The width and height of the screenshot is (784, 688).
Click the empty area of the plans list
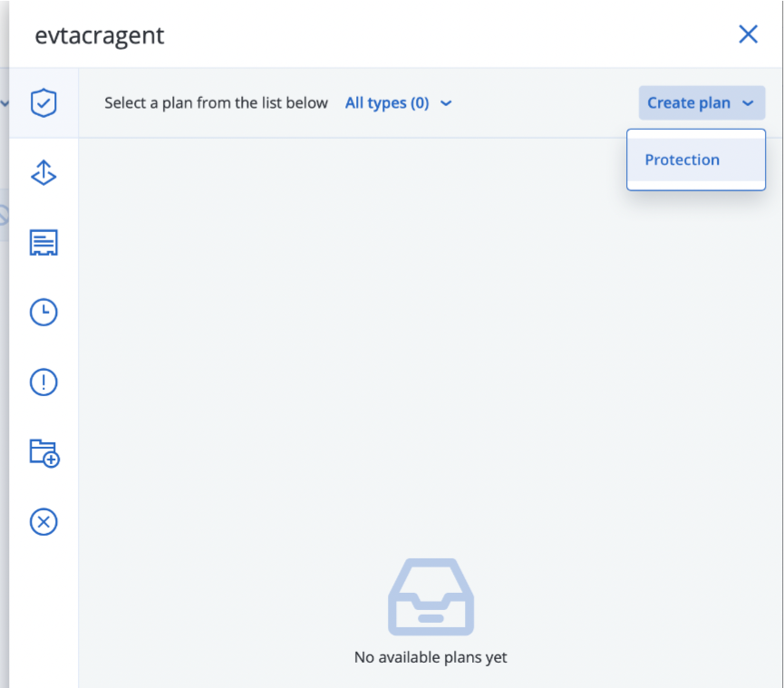pos(363,363)
